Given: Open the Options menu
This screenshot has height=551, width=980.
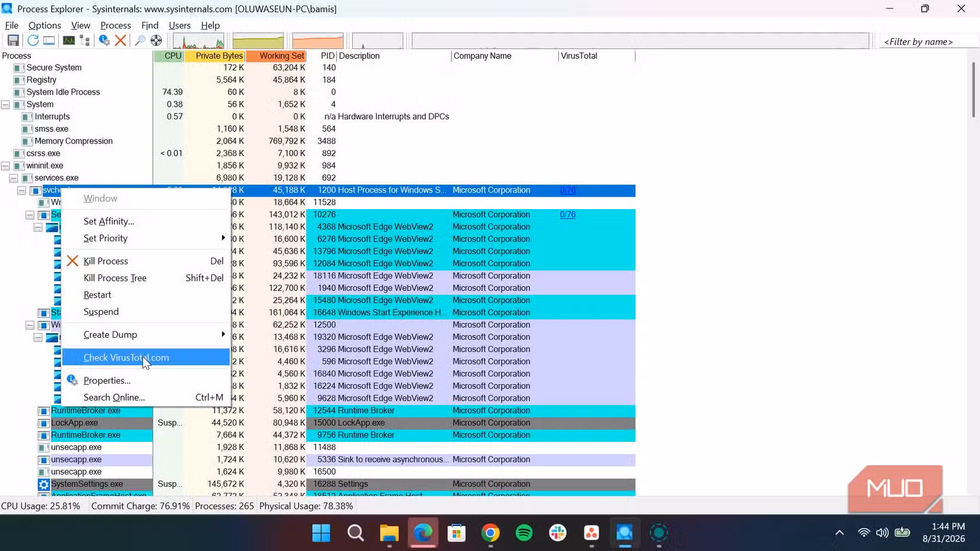Looking at the screenshot, I should click(x=45, y=26).
